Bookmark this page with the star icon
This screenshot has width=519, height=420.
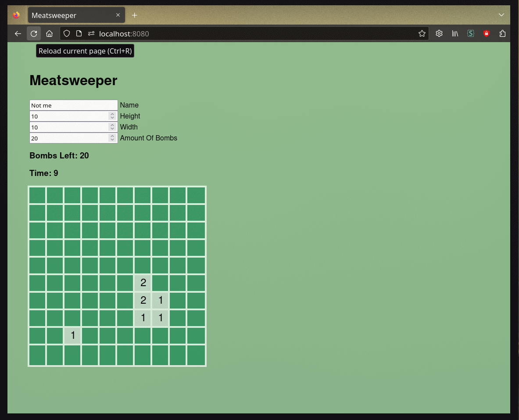point(422,34)
